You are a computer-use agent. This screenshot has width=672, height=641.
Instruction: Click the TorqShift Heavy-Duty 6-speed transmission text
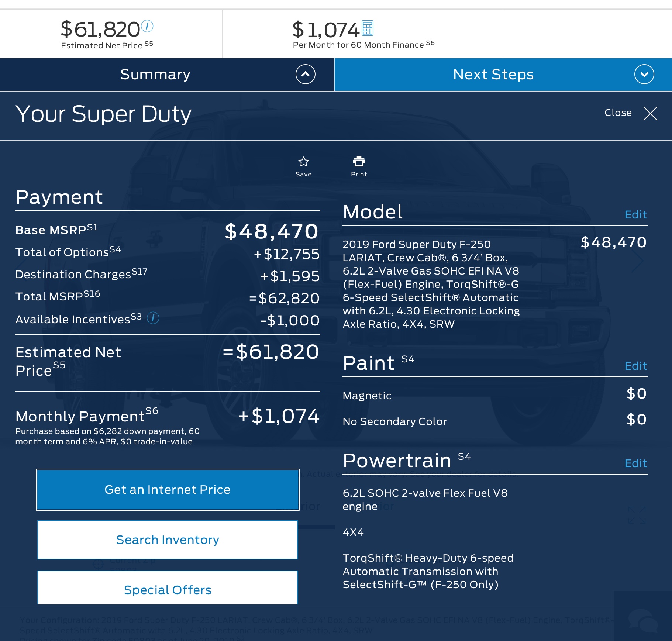click(x=428, y=571)
